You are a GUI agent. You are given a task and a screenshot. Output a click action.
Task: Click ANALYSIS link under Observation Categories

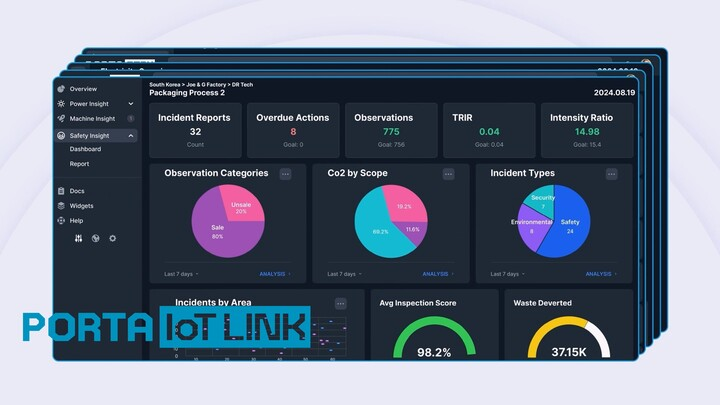click(275, 274)
